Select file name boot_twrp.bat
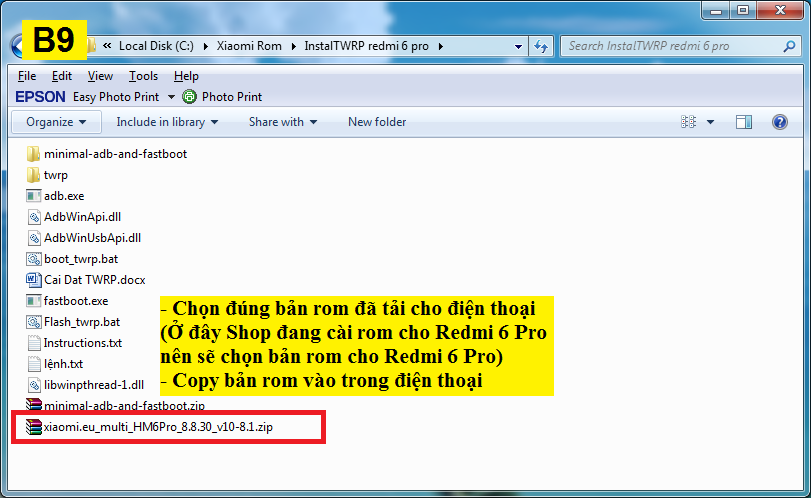 (x=81, y=259)
